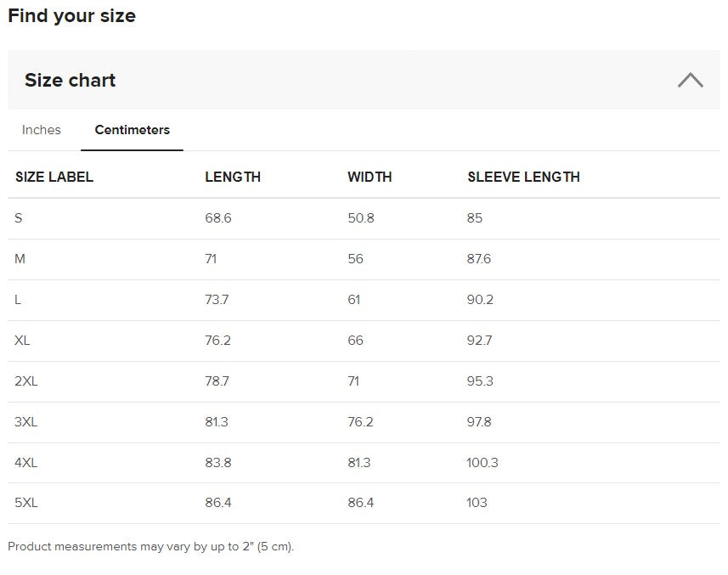728x575 pixels.
Task: Click the LENGTH column header
Action: [x=233, y=177]
